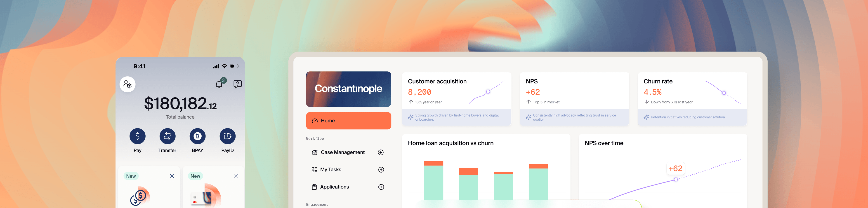Image resolution: width=868 pixels, height=208 pixels.
Task: Tap the PayID icon
Action: coord(227,136)
